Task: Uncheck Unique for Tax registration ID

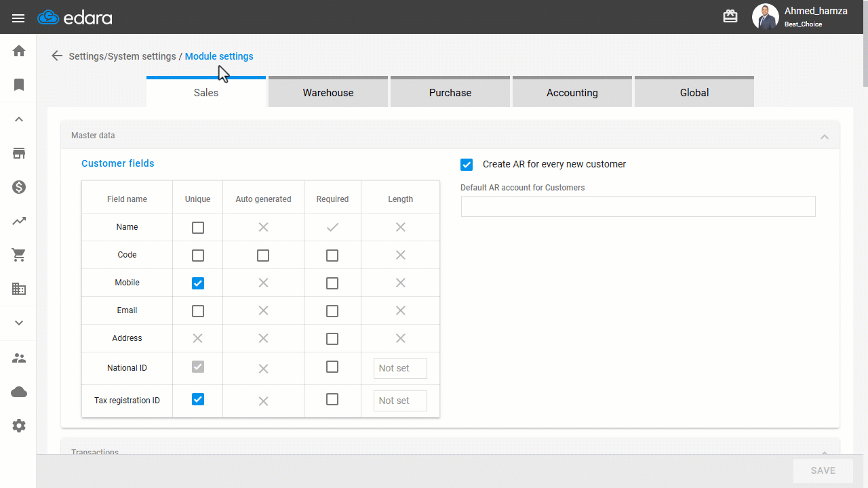Action: [x=198, y=399]
